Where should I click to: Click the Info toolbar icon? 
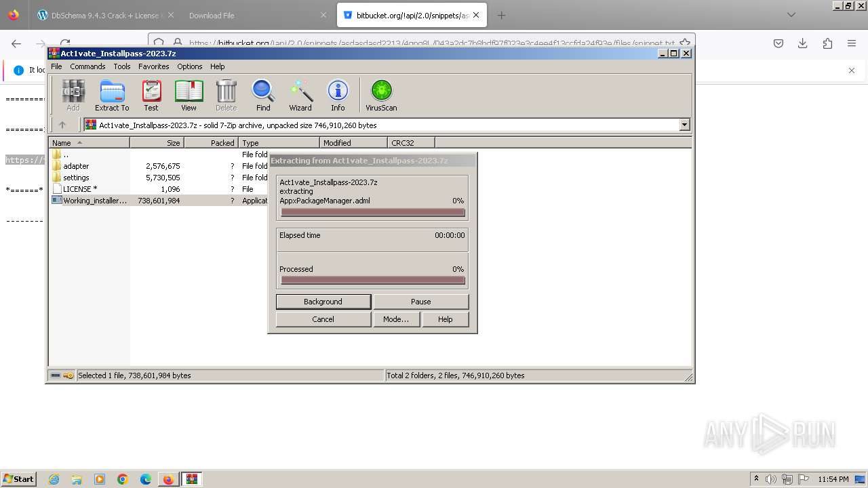tap(338, 95)
